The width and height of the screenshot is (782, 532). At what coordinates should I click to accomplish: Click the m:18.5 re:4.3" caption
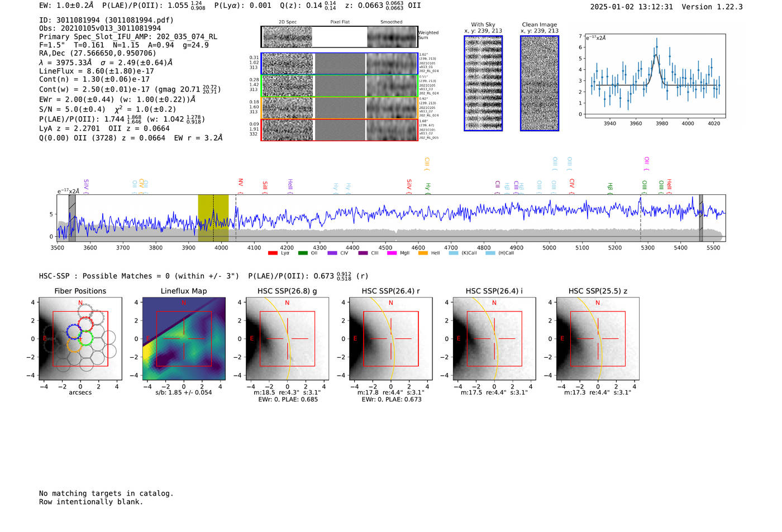pyautogui.click(x=287, y=392)
